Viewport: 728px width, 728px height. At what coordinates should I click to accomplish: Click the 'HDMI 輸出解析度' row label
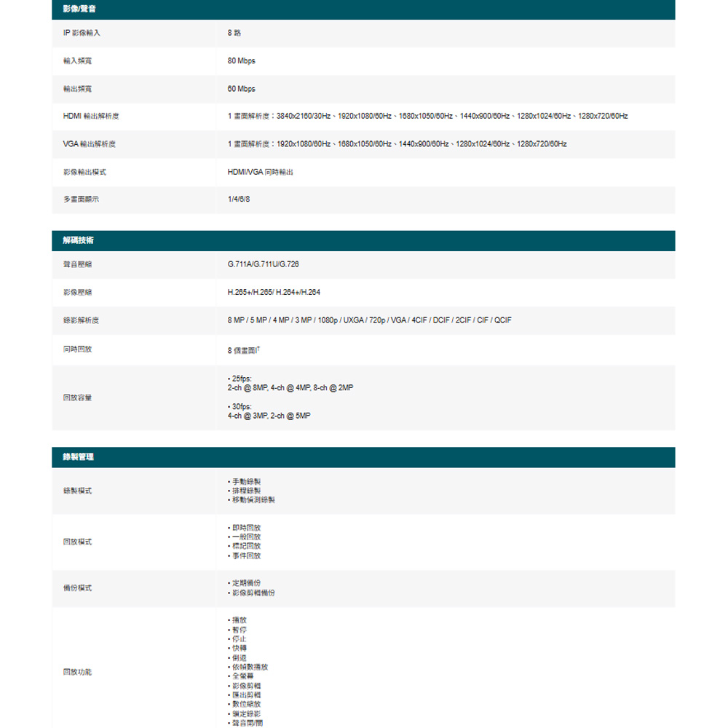(91, 116)
